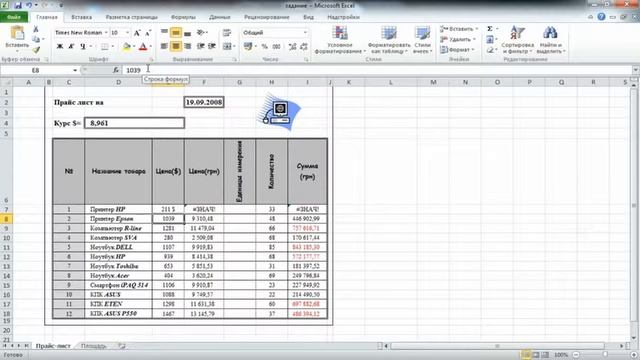
Task: Click the Borders icon in font group
Action: coord(105,47)
